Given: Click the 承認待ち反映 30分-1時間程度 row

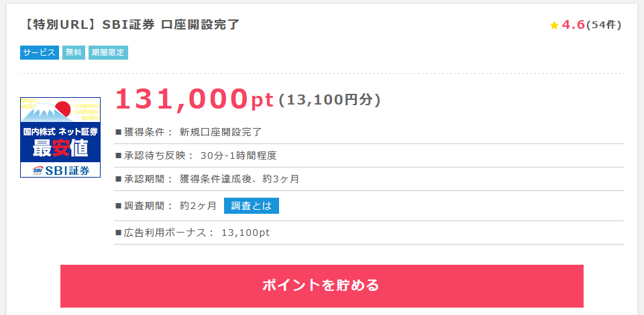Looking at the screenshot, I should (369, 155).
